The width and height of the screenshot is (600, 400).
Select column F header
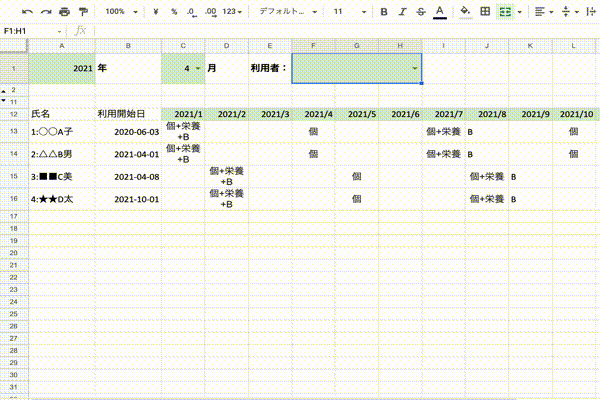coord(313,47)
